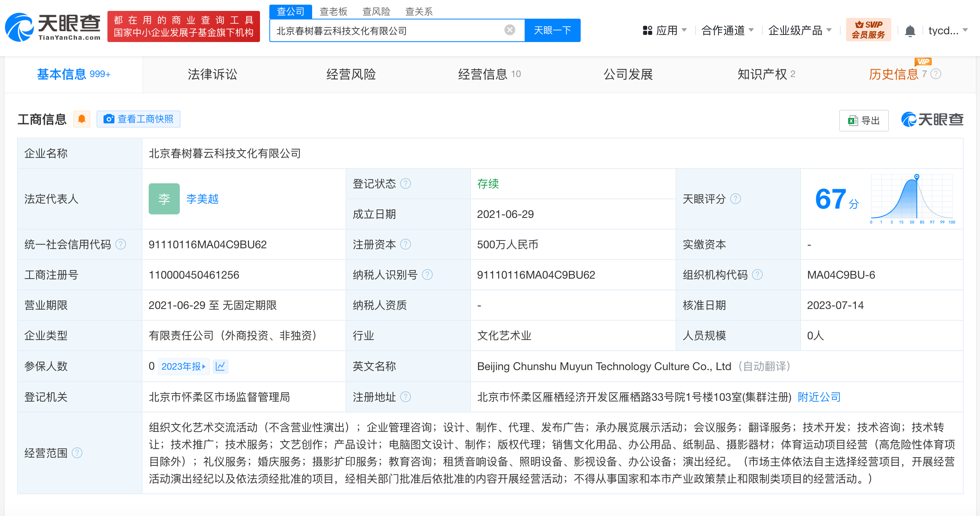The width and height of the screenshot is (980, 516).
Task: Click the 李 avatar of the legal representative
Action: click(x=164, y=199)
